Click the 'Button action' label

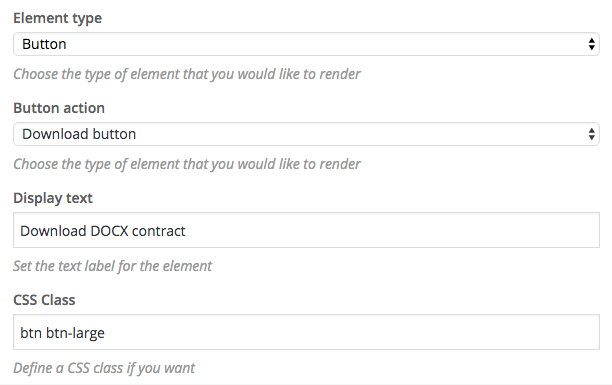click(59, 108)
